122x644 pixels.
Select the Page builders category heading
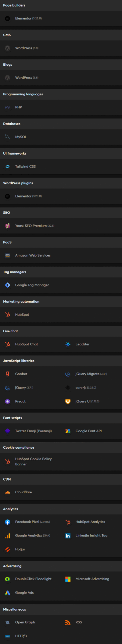click(14, 5)
